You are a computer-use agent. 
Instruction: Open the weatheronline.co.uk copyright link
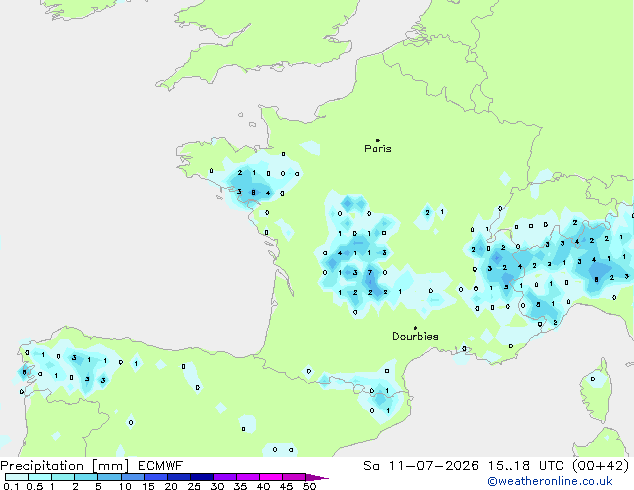tap(550, 481)
